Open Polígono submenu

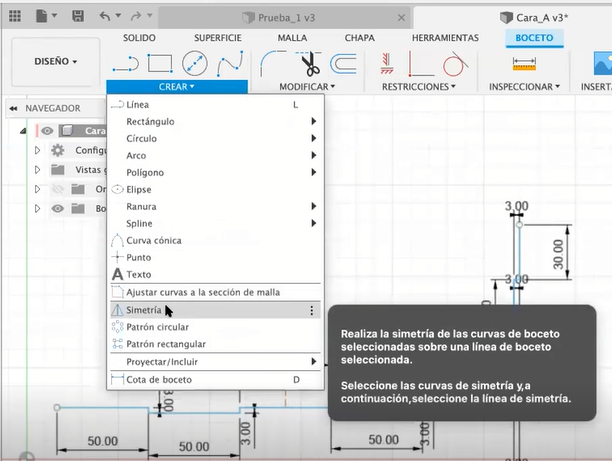(215, 173)
